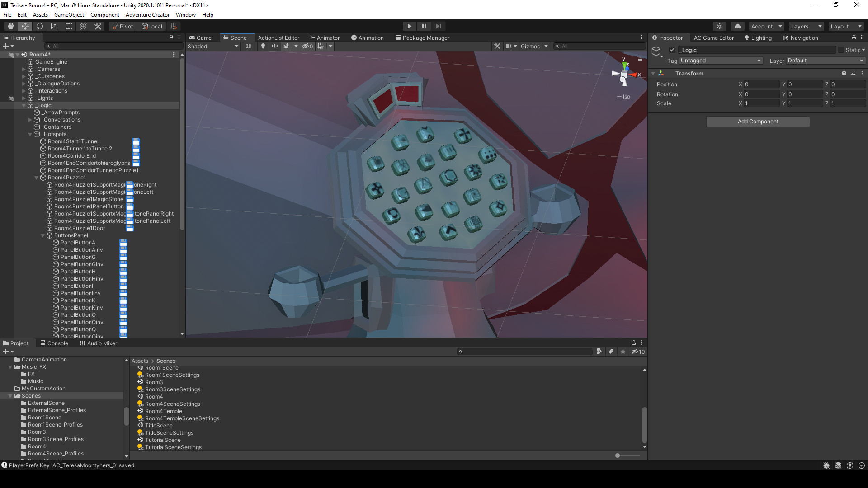Select the Hand tool in toolbar
868x488 pixels.
(10, 26)
